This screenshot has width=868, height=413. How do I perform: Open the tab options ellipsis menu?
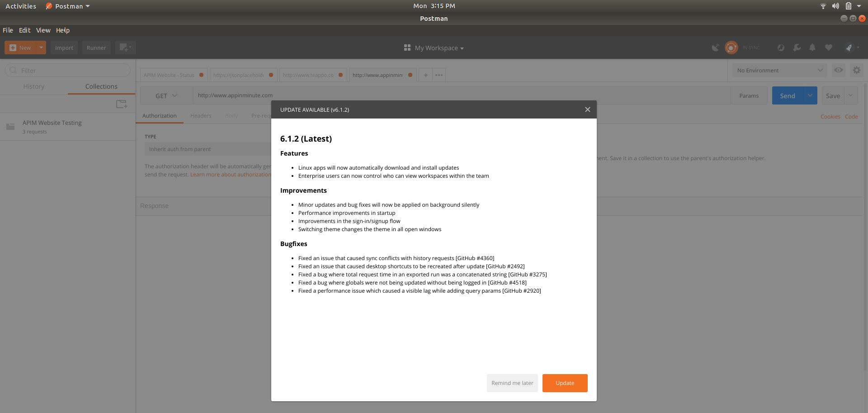[x=439, y=75]
